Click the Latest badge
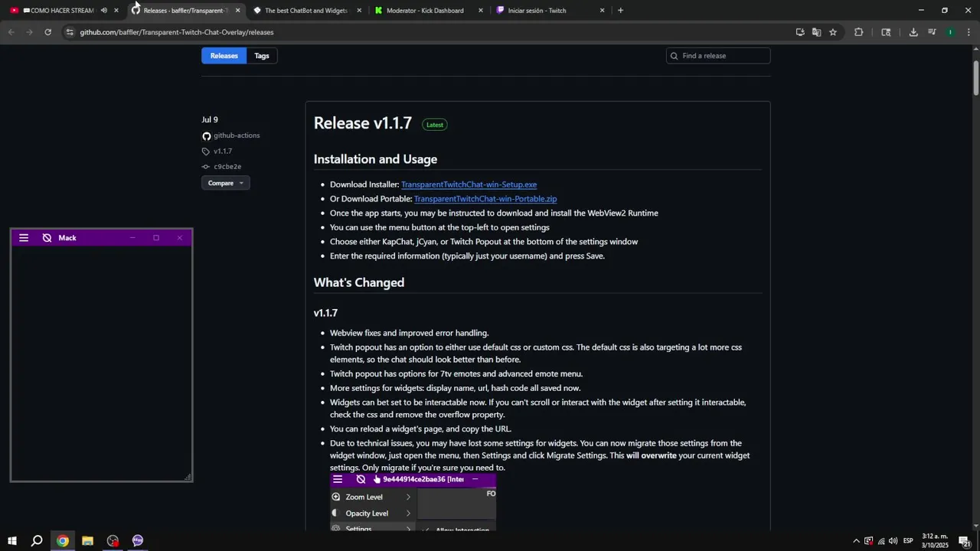The height and width of the screenshot is (551, 980). pyautogui.click(x=435, y=125)
